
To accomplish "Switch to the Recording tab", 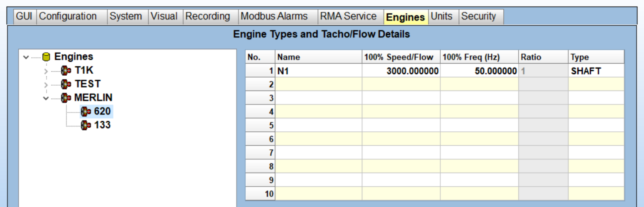I will coord(210,16).
